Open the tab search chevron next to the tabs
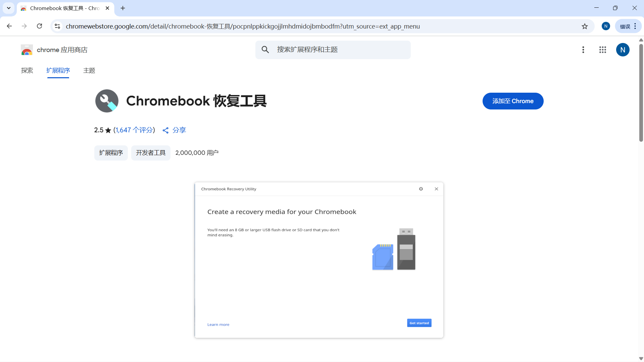Screen dimensions: 644x362 tap(9, 8)
